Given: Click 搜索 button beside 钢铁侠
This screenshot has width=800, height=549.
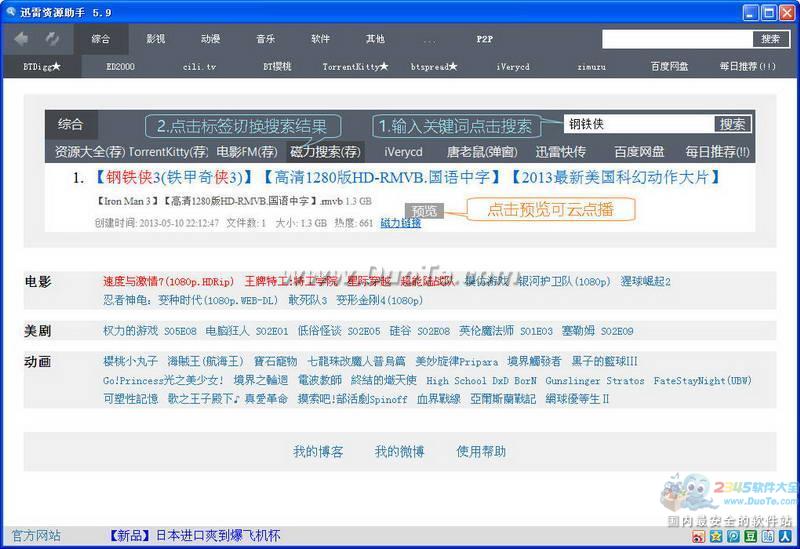Looking at the screenshot, I should (x=732, y=124).
